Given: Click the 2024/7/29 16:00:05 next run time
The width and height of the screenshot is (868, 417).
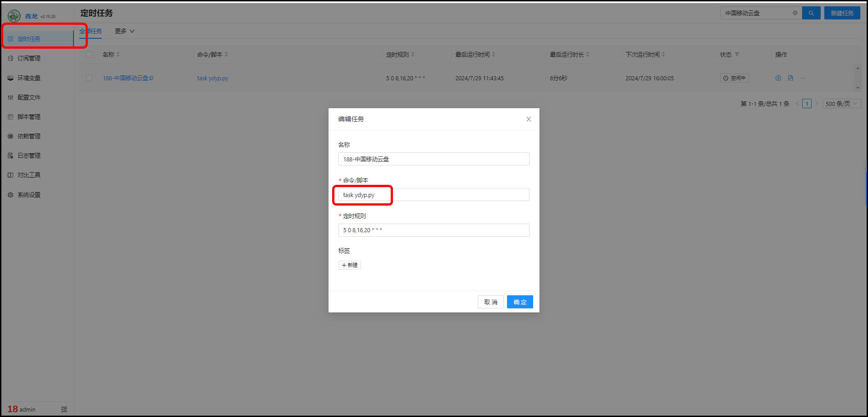Looking at the screenshot, I should click(x=649, y=78).
